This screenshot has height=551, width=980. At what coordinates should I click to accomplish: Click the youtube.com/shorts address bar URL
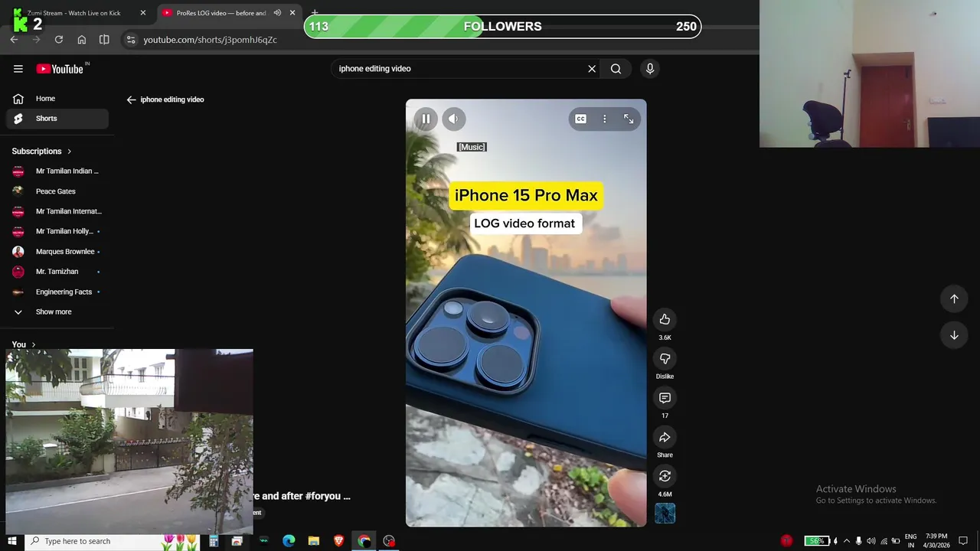(210, 40)
